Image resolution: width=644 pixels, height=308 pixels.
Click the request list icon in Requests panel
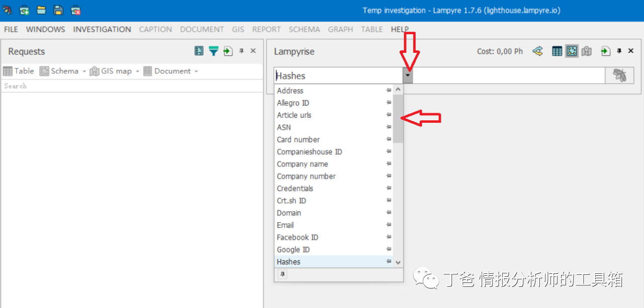199,51
